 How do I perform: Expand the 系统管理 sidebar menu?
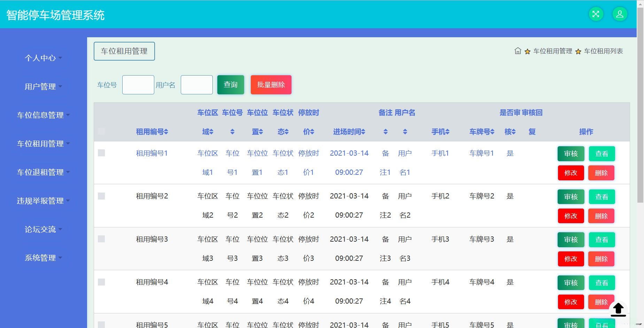(43, 258)
